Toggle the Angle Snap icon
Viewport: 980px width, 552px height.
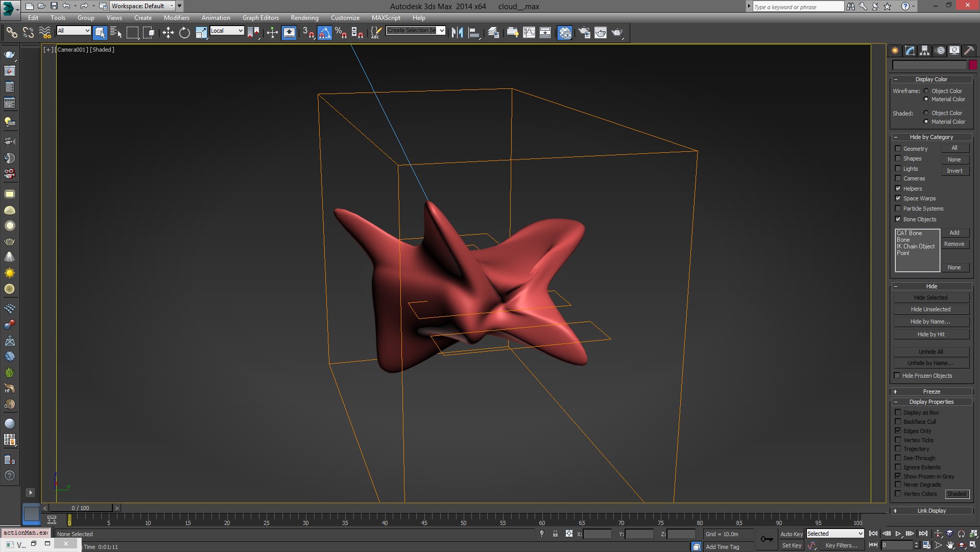click(x=324, y=33)
